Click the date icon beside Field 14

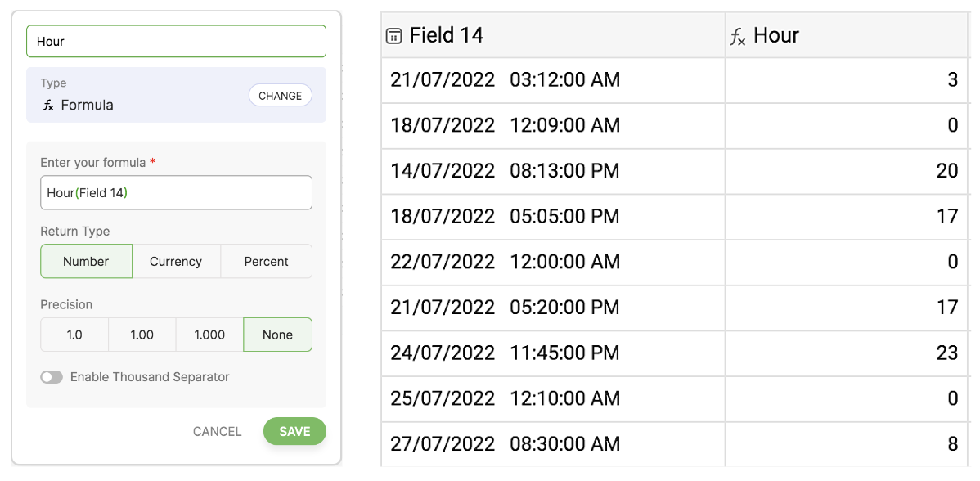coord(394,36)
